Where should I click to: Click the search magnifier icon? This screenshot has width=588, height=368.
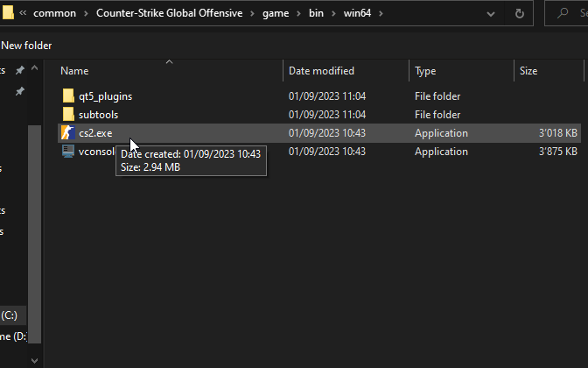coord(562,13)
